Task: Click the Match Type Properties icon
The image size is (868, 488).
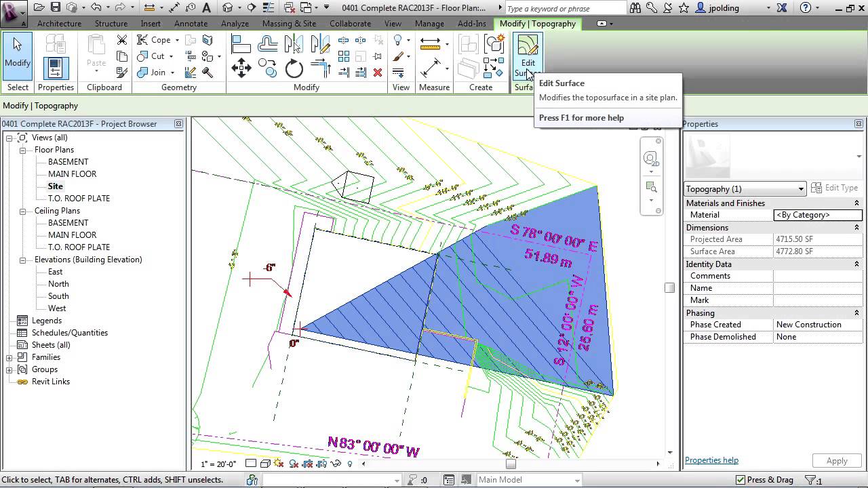Action: pos(122,73)
